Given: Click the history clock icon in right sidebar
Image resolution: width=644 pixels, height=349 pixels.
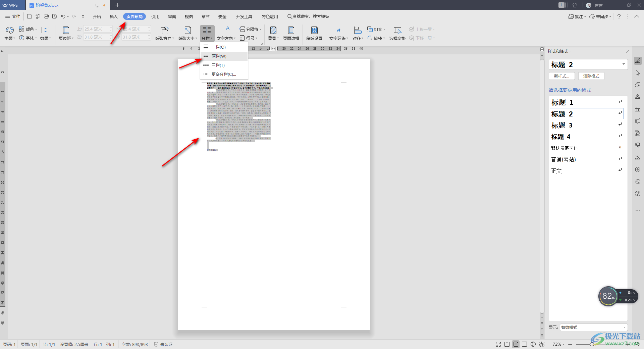Looking at the screenshot, I should [638, 182].
